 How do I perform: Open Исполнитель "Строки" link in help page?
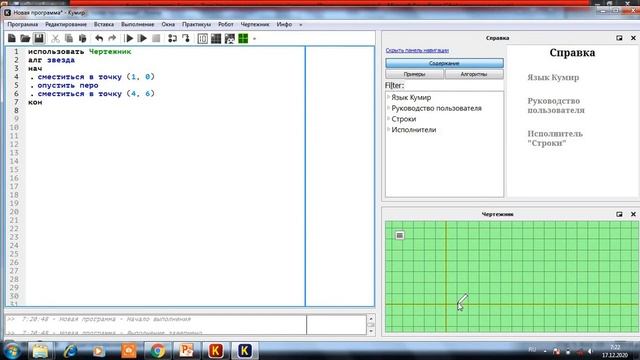pos(555,138)
